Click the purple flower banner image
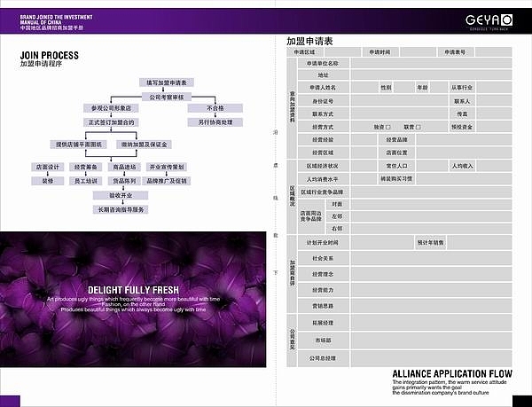 click(x=133, y=299)
